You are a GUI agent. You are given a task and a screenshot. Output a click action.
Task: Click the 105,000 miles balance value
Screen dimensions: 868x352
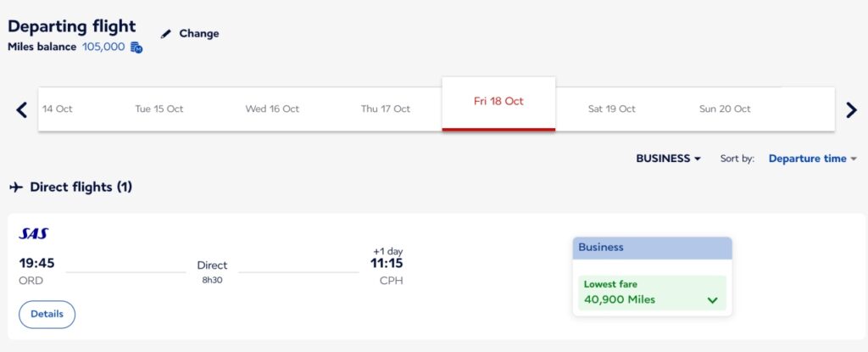pos(103,47)
